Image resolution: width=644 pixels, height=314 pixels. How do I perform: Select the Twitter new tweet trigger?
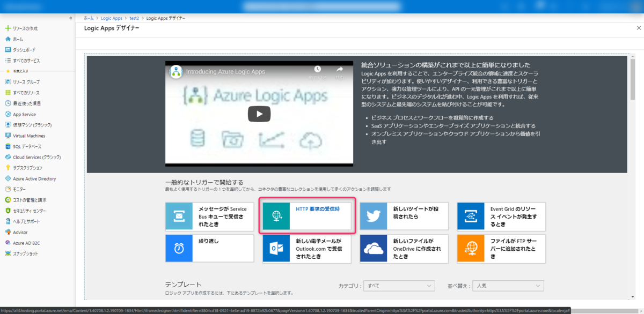(404, 216)
